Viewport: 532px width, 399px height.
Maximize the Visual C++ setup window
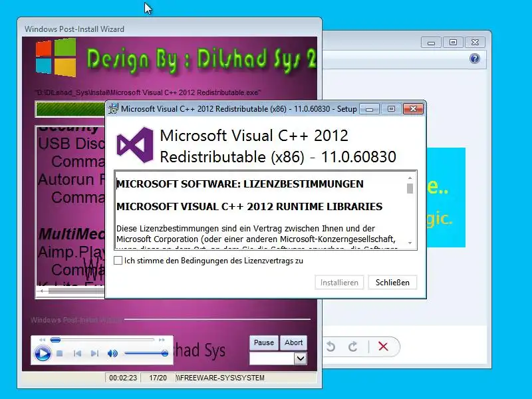click(391, 109)
